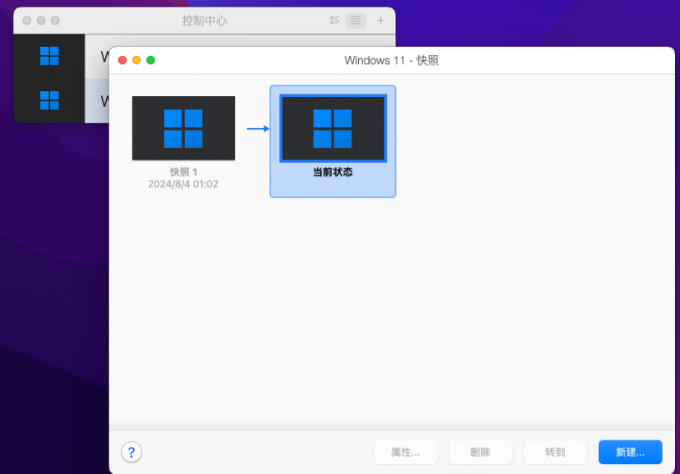Click the 当前状态 label

click(333, 172)
